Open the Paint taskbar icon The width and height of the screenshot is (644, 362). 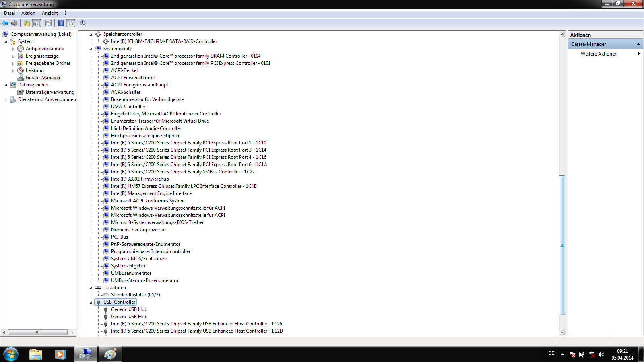click(110, 354)
